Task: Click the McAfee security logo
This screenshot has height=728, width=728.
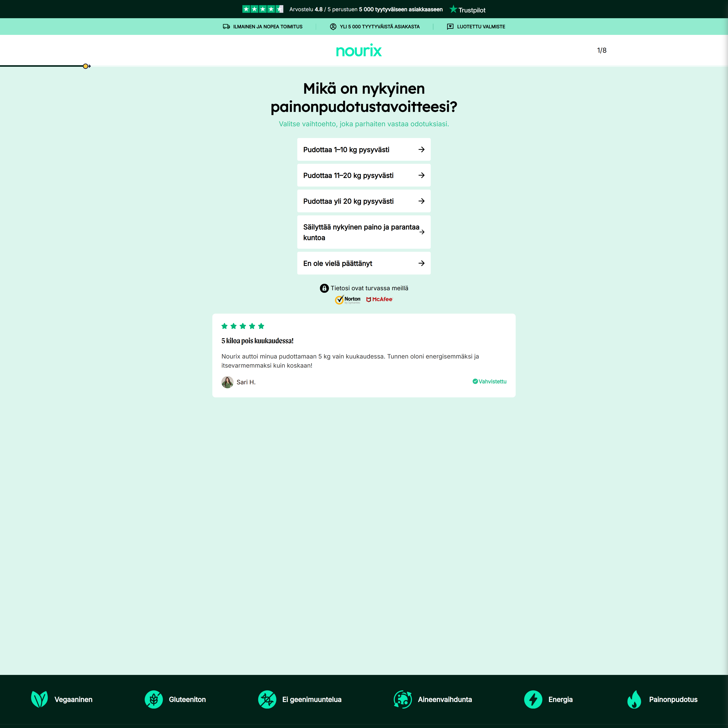Action: coord(379,299)
